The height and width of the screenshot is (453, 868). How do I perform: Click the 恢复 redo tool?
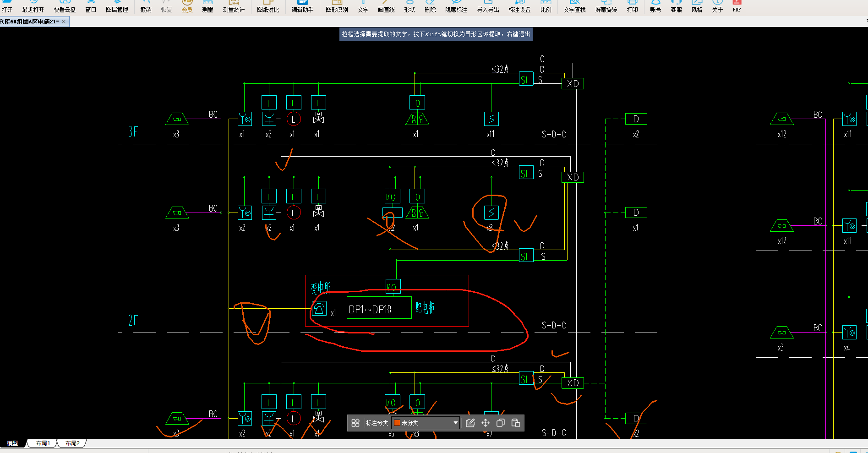(166, 6)
